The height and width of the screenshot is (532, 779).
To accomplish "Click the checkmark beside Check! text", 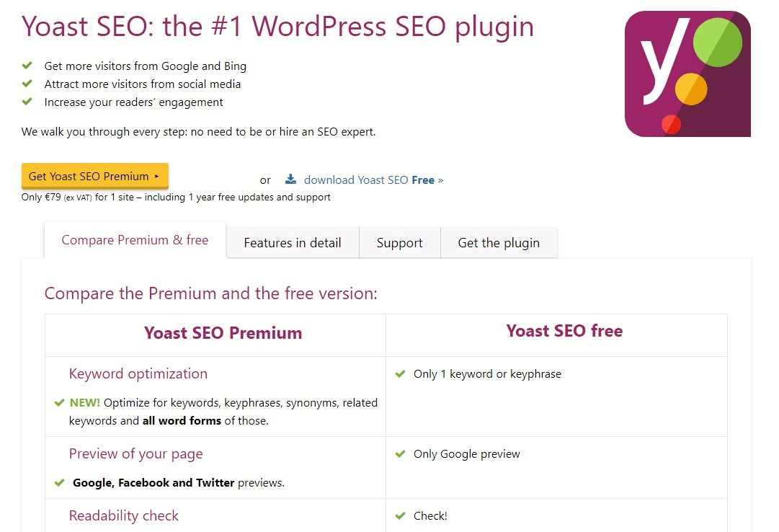I will click(x=400, y=516).
